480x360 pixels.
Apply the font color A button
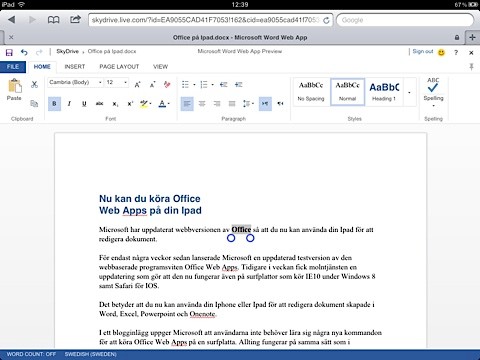(x=162, y=104)
